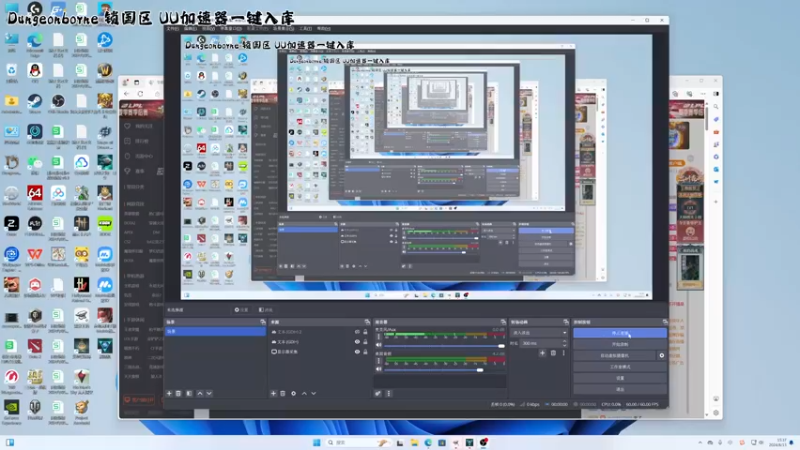This screenshot has width=800, height=450.
Task: Select the 场景 row in Scenes list
Action: (215, 332)
